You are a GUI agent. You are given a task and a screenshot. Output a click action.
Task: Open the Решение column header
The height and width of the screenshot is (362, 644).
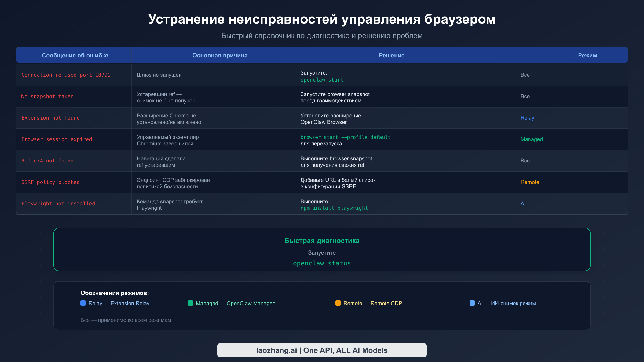[391, 55]
